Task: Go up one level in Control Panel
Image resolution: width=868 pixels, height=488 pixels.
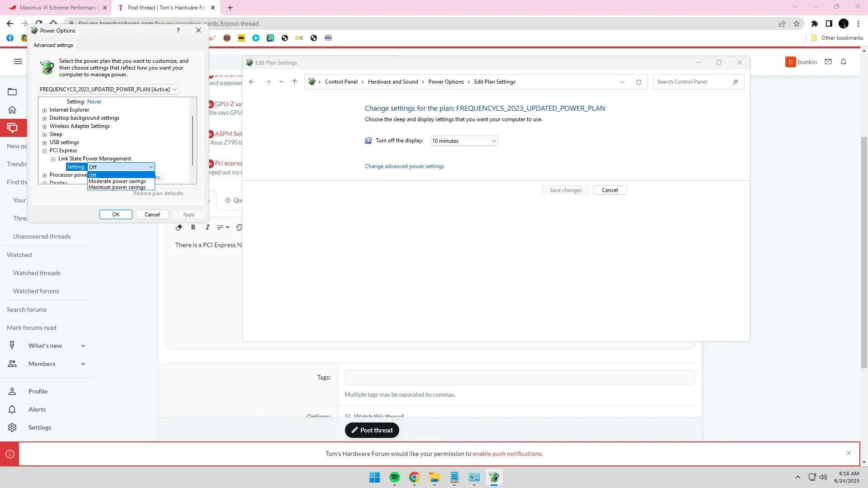Action: [x=294, y=82]
